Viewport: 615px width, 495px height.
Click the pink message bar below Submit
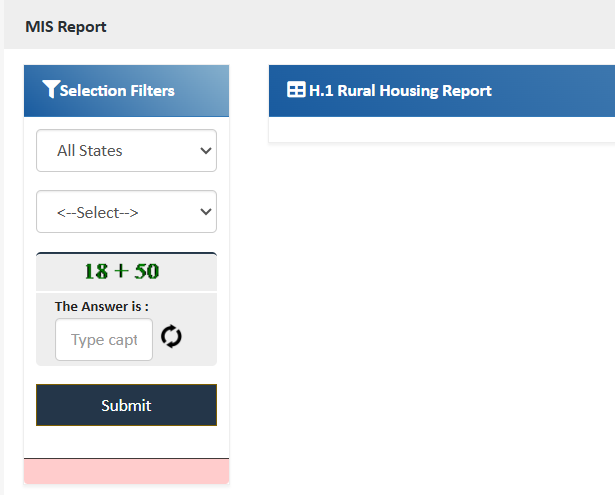pyautogui.click(x=126, y=471)
